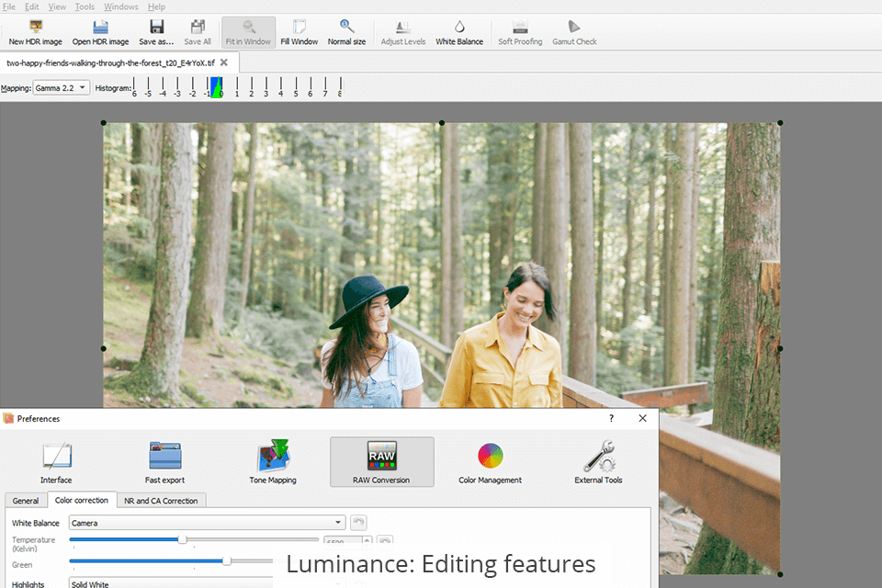882x588 pixels.
Task: Open the Adjust Levels tool
Action: (x=403, y=33)
